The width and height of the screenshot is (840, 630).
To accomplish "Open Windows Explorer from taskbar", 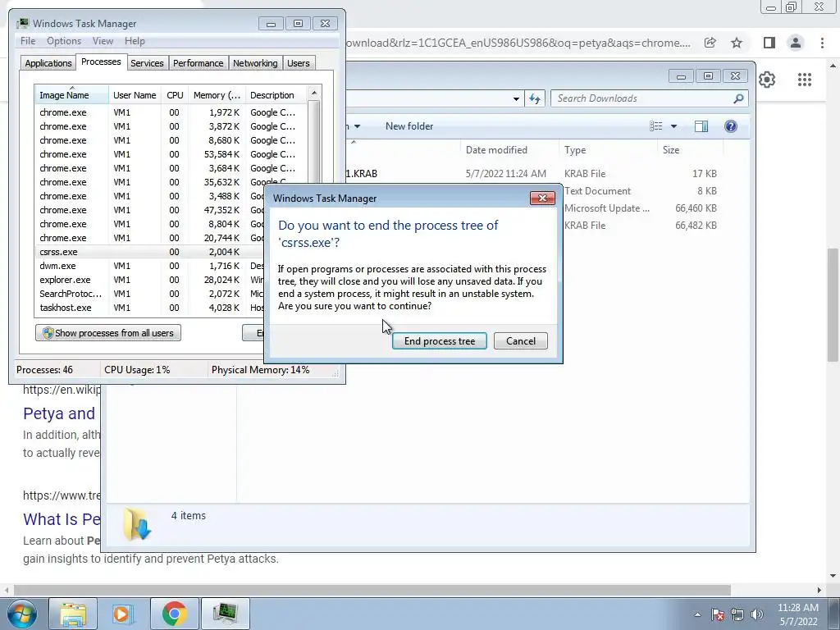I will [x=73, y=614].
